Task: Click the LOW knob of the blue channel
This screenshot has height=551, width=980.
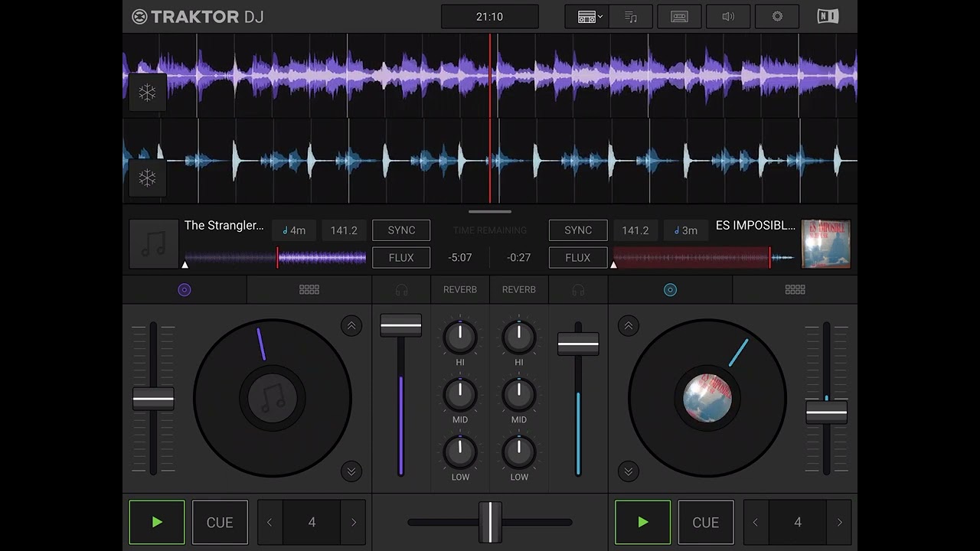Action: (519, 452)
